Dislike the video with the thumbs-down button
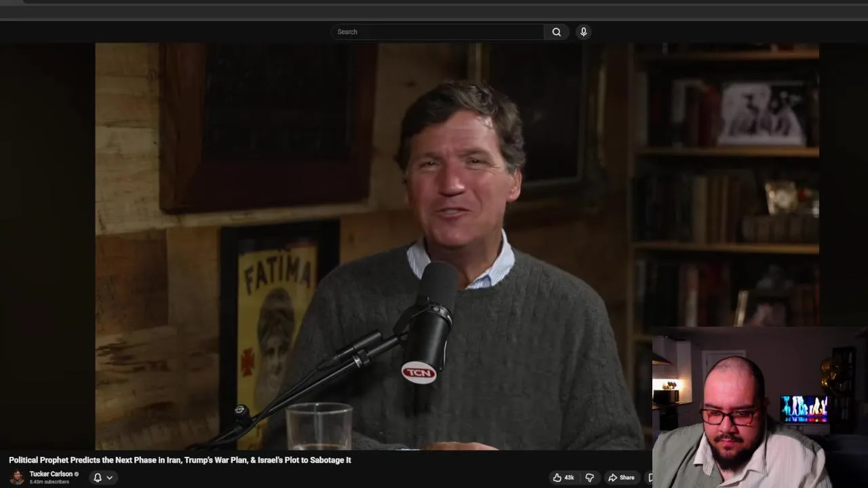 589,478
